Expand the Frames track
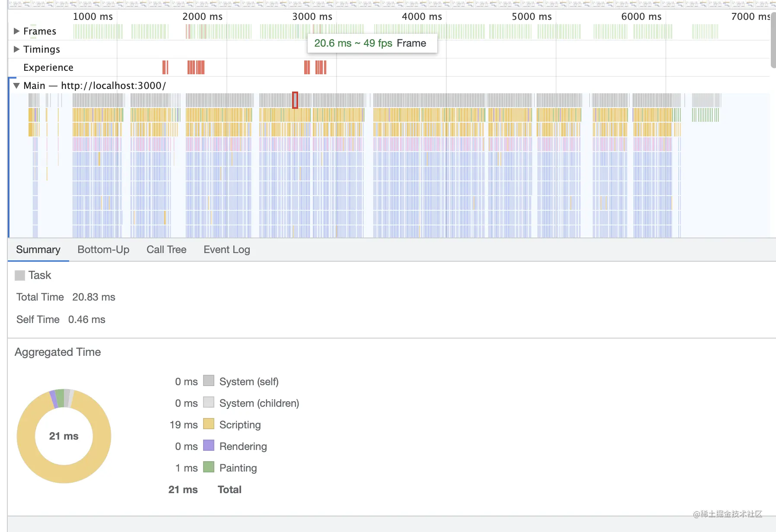776x532 pixels. tap(17, 31)
